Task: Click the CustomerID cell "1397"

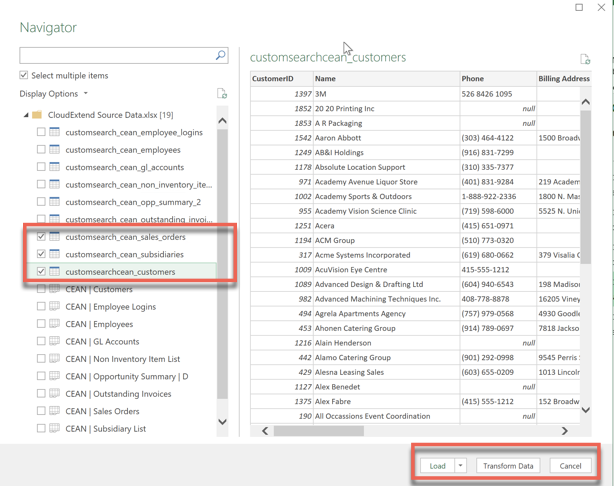Action: point(282,94)
